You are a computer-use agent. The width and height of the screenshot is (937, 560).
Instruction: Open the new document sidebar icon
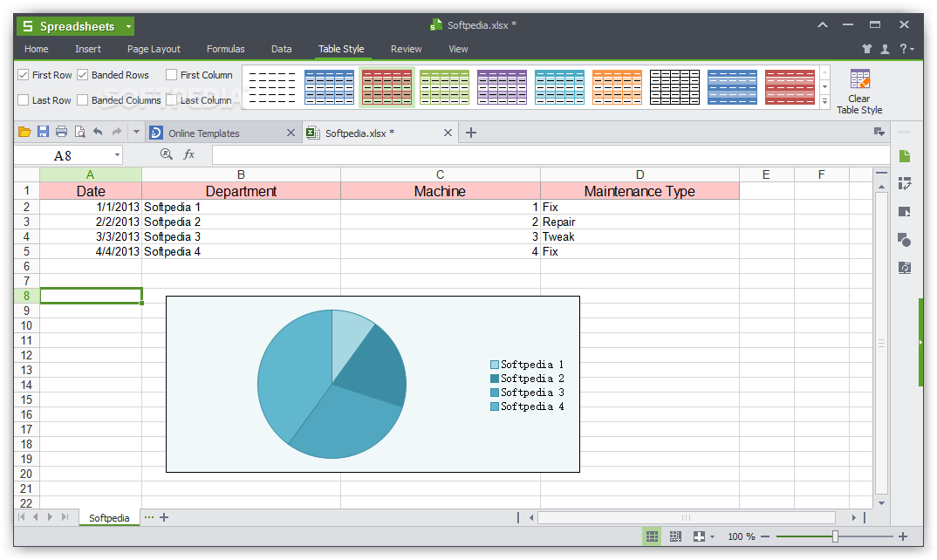(x=905, y=156)
